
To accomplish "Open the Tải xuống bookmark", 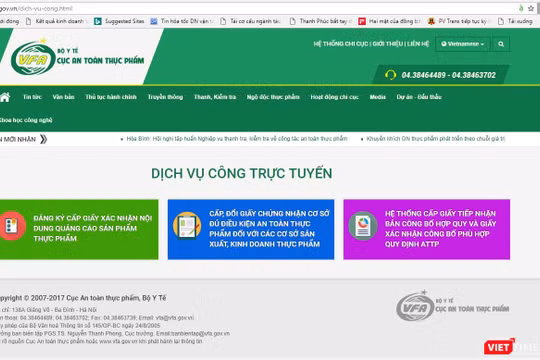I will coord(515,21).
